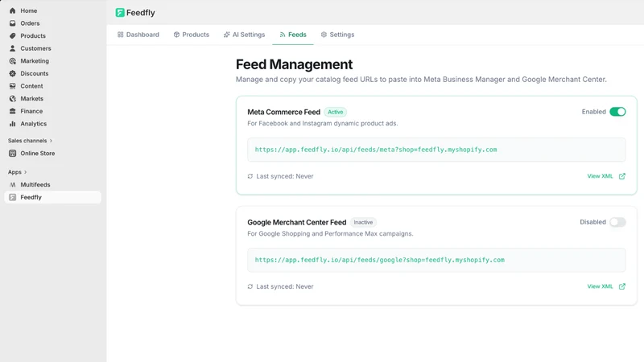Go to the Settings tab

coord(337,35)
